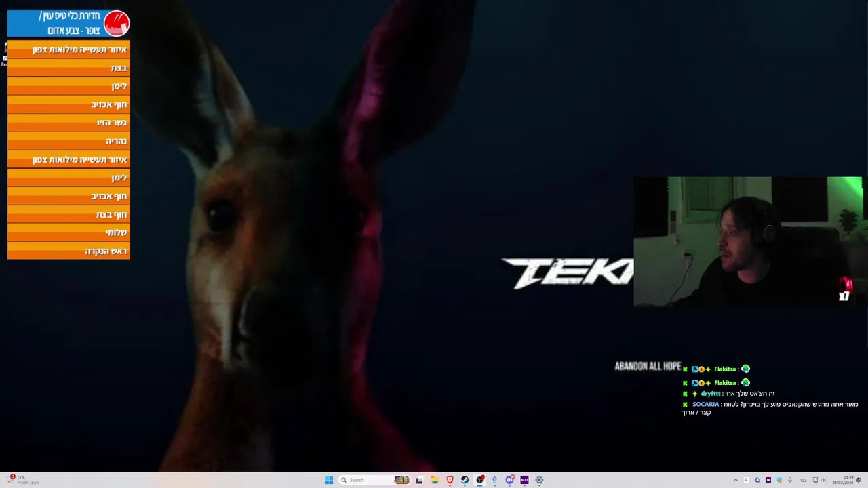
Task: Click the first Flakitsa chat message
Action: [x=717, y=369]
